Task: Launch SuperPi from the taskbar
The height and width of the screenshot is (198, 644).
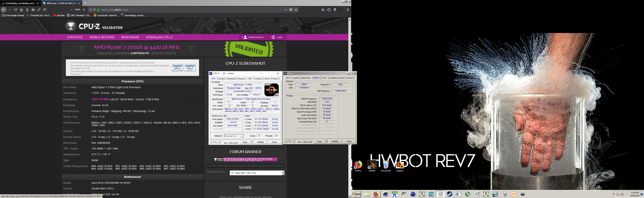Action: click(395, 194)
